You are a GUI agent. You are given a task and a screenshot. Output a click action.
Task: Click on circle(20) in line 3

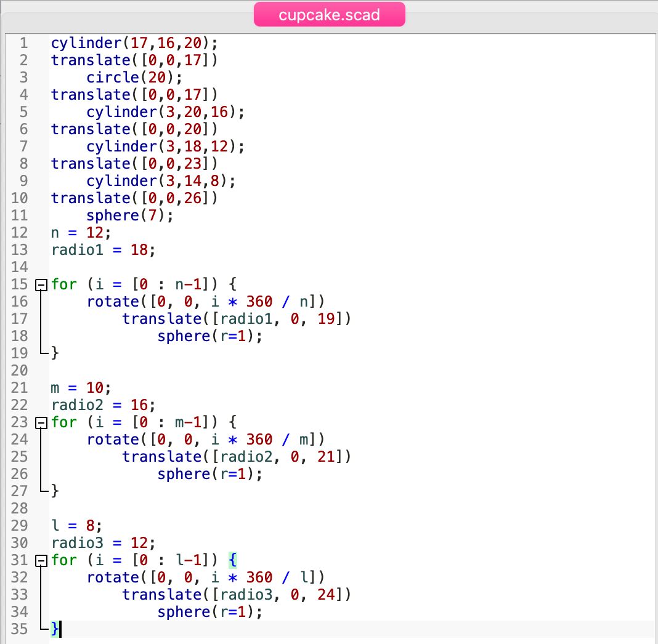[x=130, y=78]
